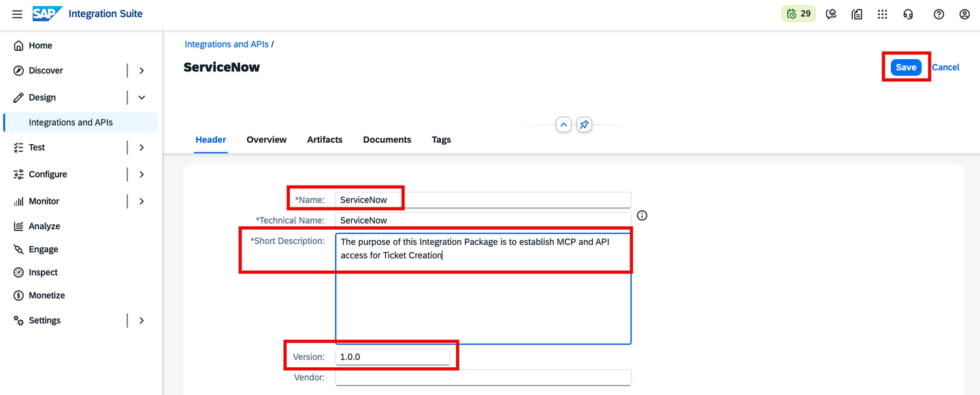This screenshot has height=395, width=980.
Task: Collapse the Design section chevron
Action: click(x=142, y=97)
